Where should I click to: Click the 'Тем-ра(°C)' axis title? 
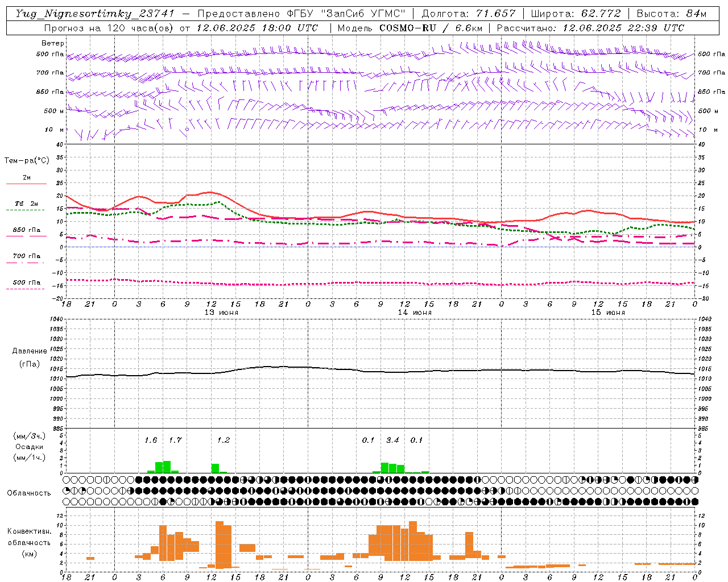[x=27, y=161]
